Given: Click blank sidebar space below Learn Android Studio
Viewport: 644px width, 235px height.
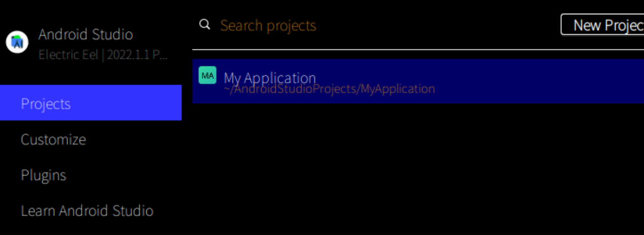Looking at the screenshot, I should 91,228.
